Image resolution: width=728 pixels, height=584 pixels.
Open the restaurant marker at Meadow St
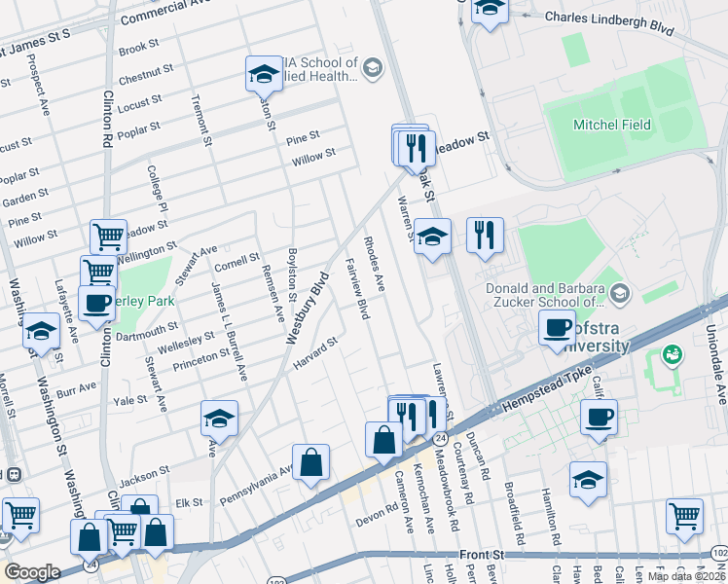(416, 150)
